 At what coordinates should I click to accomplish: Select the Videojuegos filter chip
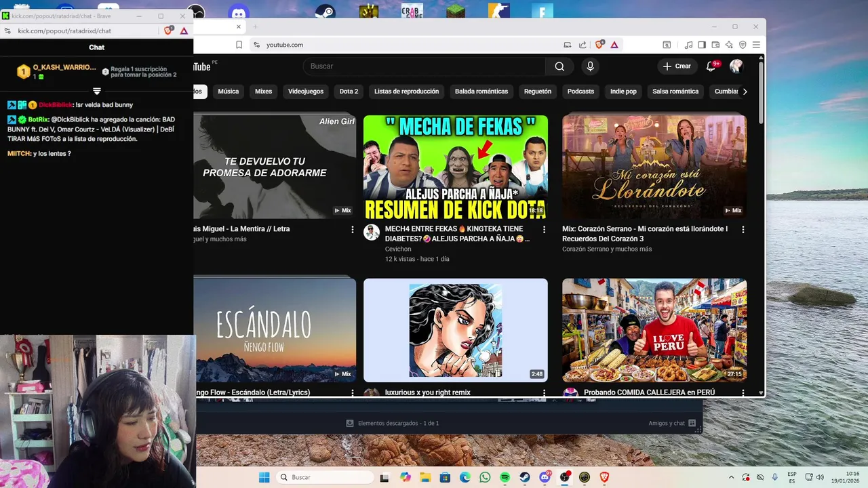(306, 91)
